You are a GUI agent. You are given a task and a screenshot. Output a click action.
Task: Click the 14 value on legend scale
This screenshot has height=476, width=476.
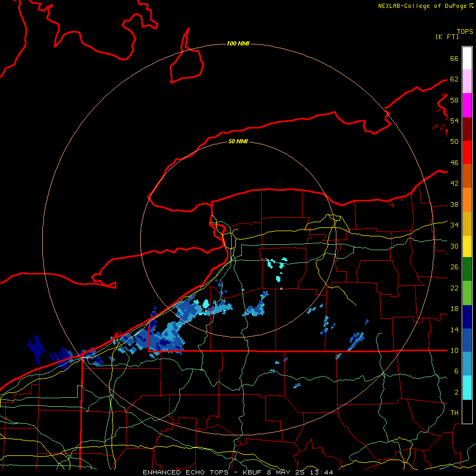(x=454, y=329)
